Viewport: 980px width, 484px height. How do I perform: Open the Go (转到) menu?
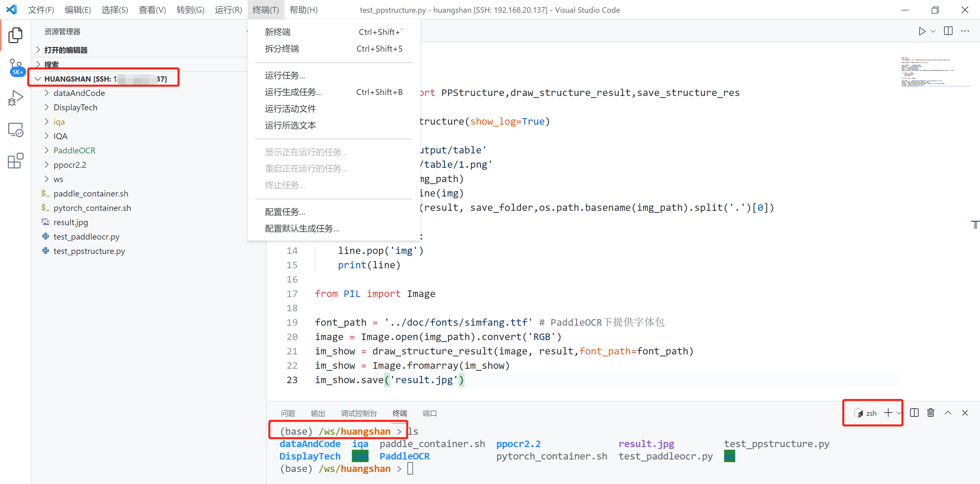coord(190,9)
